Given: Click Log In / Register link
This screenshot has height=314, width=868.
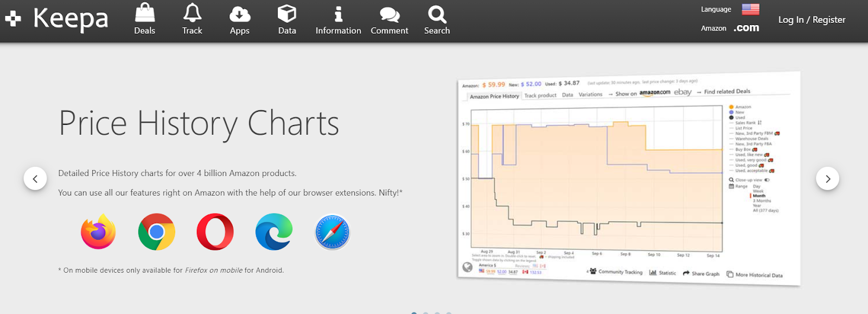Looking at the screenshot, I should click(x=812, y=20).
